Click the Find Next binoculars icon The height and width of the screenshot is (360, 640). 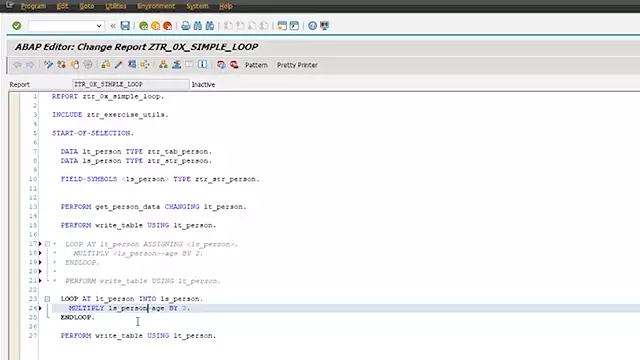(x=210, y=26)
